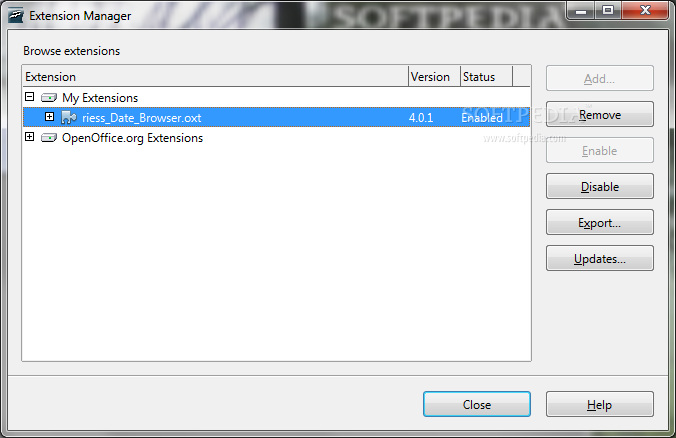
Task: Check for extension Updates
Action: point(600,258)
